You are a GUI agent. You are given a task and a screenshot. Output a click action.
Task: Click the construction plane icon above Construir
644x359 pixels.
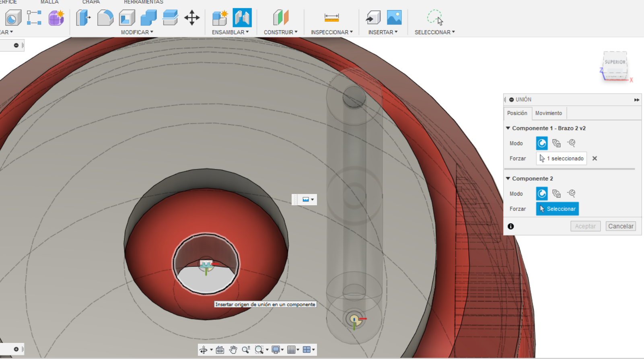click(281, 18)
